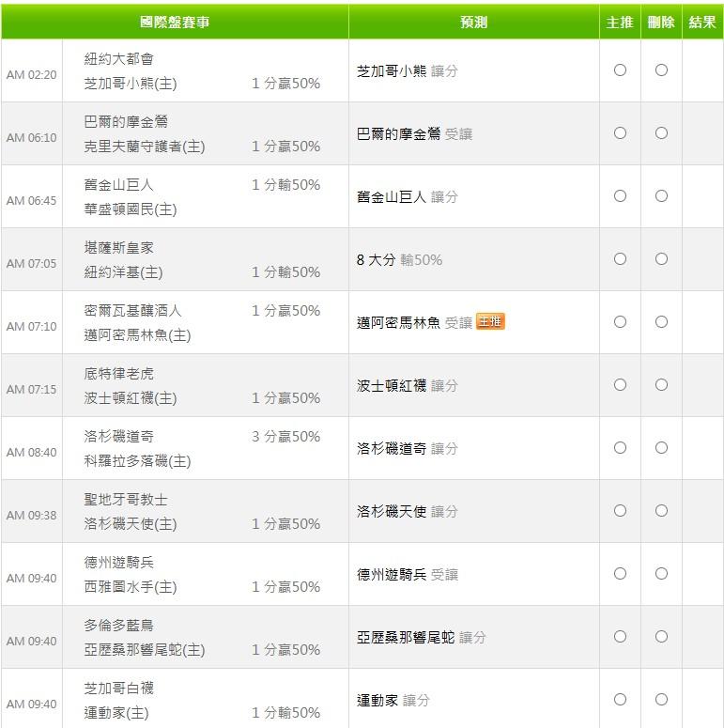Click team name 多倫多藍鳥
The width and height of the screenshot is (724, 728).
point(119,626)
